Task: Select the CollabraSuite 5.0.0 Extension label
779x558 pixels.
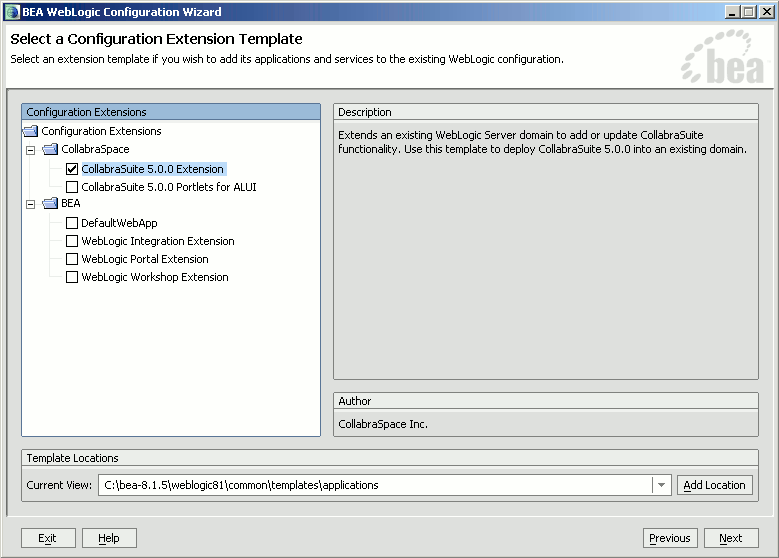Action: [x=153, y=169]
